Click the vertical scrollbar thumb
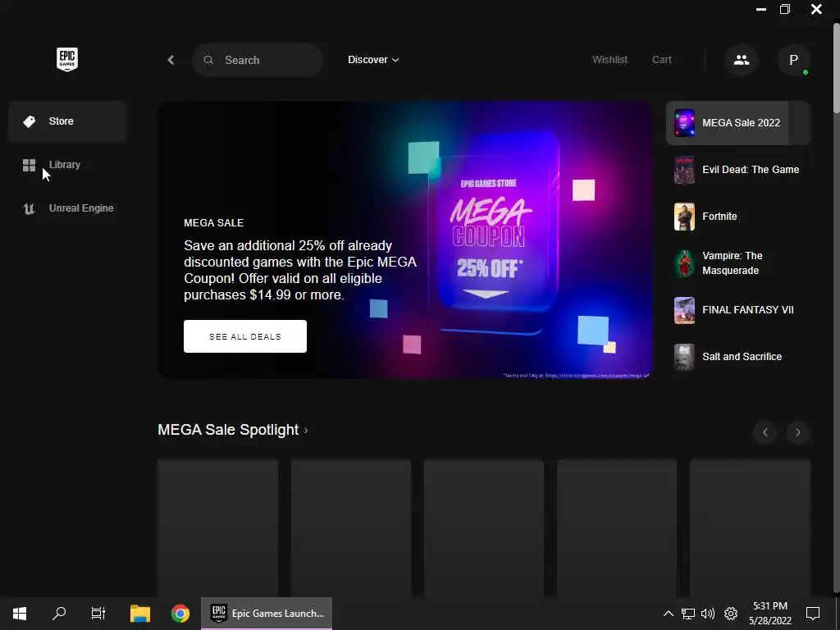Viewport: 840px width, 630px height. coord(836,69)
